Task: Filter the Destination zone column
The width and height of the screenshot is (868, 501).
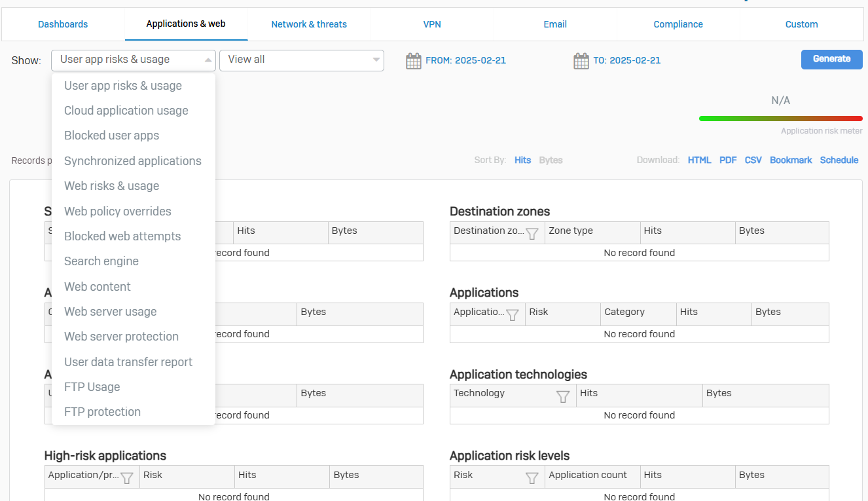Action: pos(532,233)
